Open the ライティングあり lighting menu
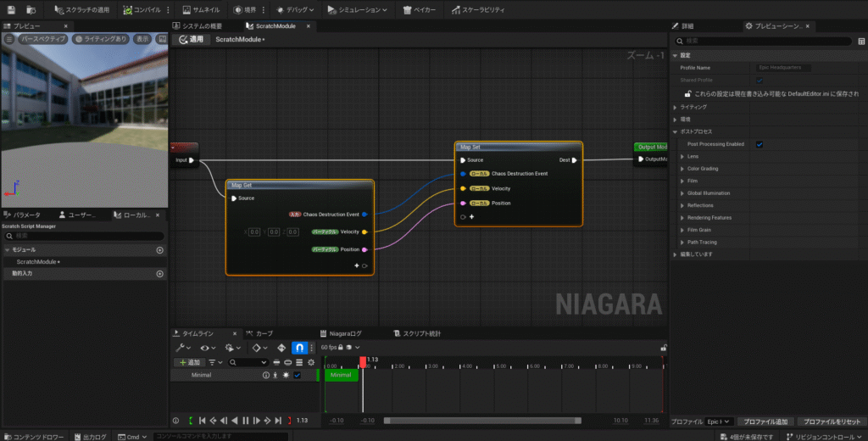This screenshot has height=441, width=868. coord(101,39)
